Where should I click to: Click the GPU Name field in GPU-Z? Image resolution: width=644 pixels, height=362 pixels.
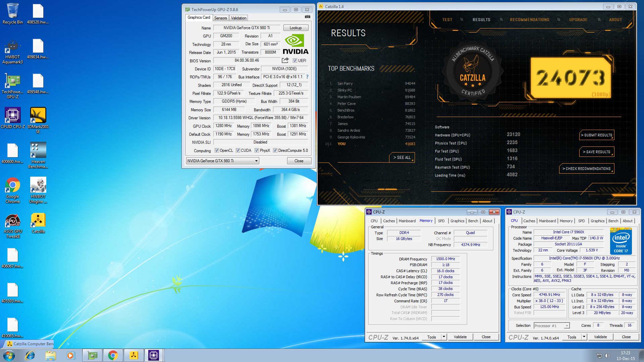tap(247, 28)
